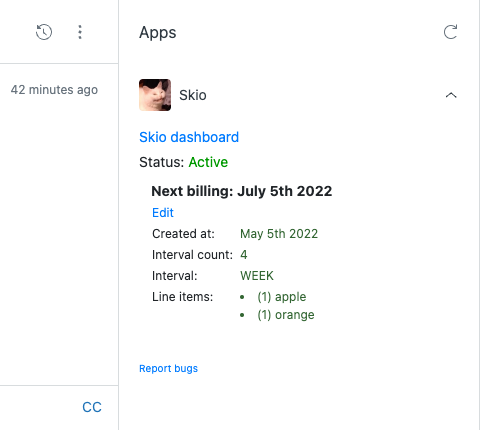Open the ticket history clock icon

44,32
